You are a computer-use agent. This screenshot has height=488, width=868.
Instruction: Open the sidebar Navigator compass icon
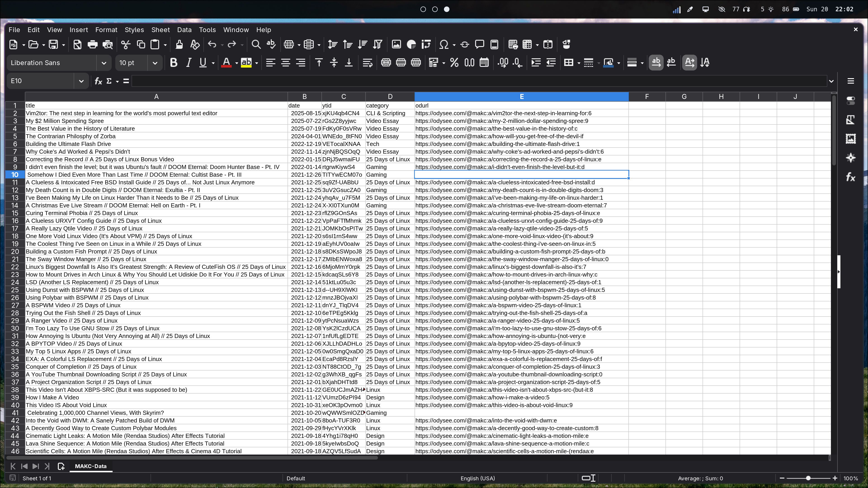pyautogui.click(x=850, y=158)
